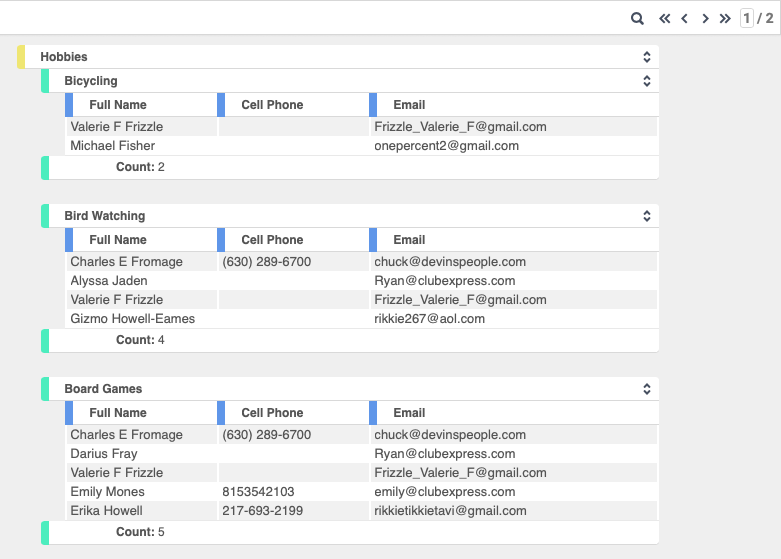
Task: Click Ryan@clubexpress.com in Alyssa Jaden row
Action: (445, 280)
